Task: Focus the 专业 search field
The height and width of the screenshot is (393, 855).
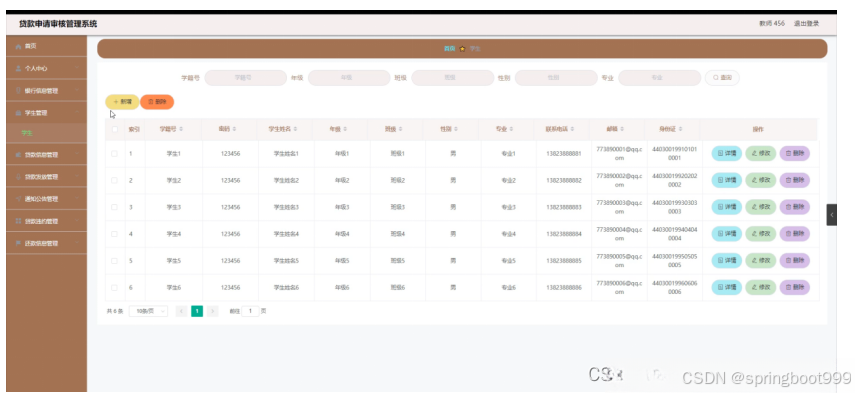Action: (660, 78)
